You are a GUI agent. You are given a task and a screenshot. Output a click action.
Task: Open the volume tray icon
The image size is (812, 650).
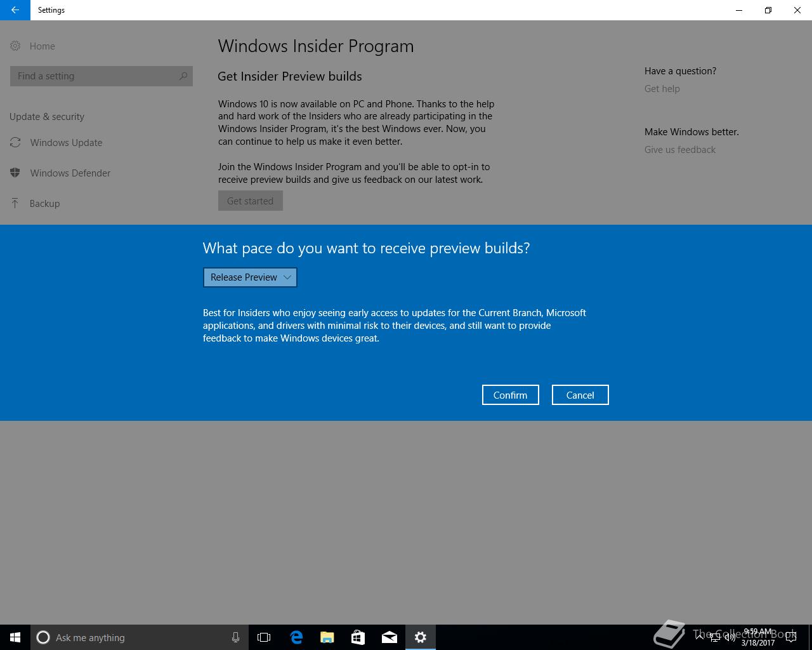tap(730, 637)
